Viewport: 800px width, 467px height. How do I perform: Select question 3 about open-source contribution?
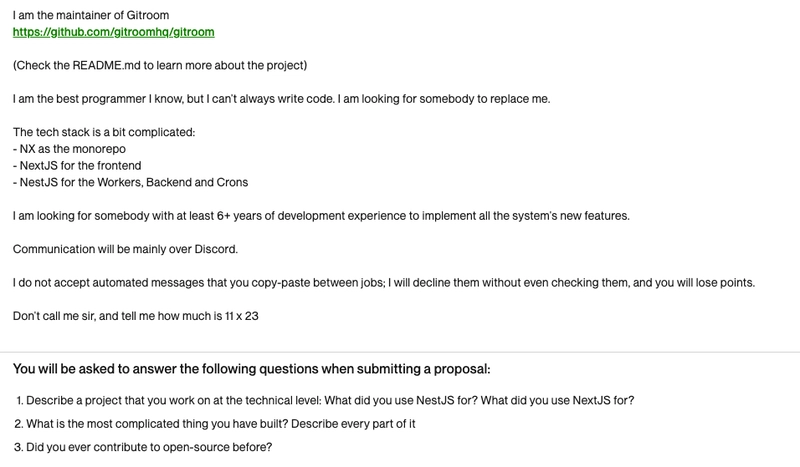coord(143,448)
